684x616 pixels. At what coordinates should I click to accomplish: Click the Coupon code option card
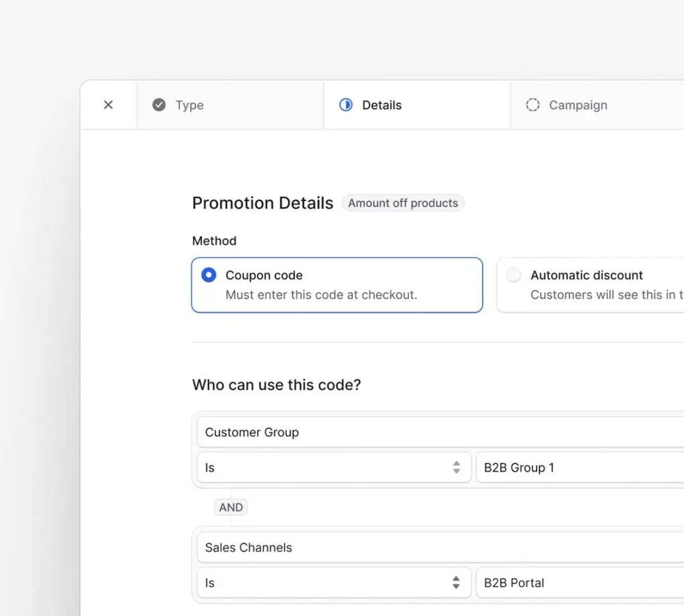coord(337,285)
